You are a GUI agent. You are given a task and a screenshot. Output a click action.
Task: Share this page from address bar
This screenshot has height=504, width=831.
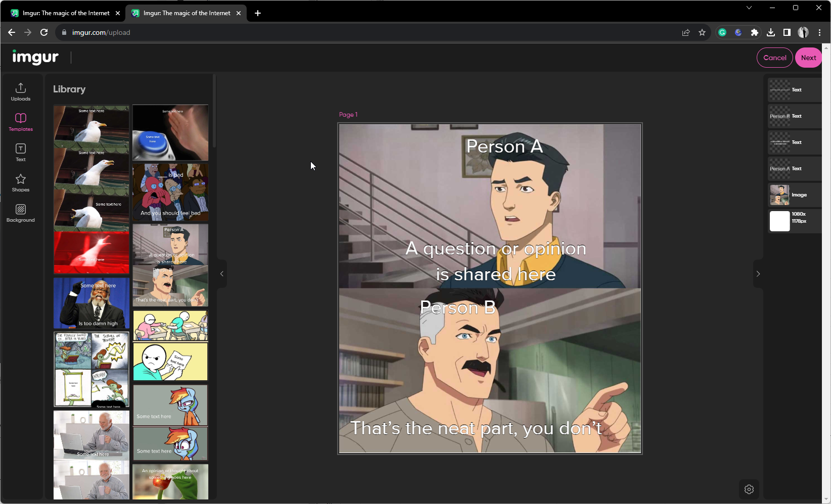pyautogui.click(x=686, y=32)
